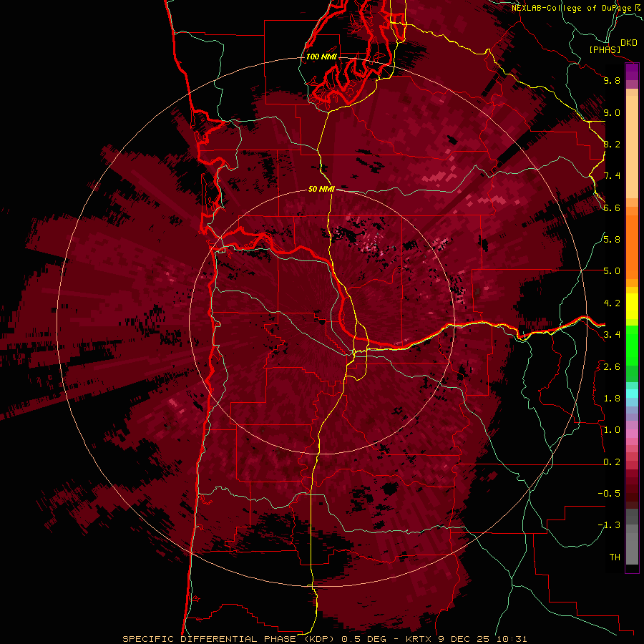Click the pink segment of the colorbar
This screenshot has width=644, height=644.
pos(632,434)
